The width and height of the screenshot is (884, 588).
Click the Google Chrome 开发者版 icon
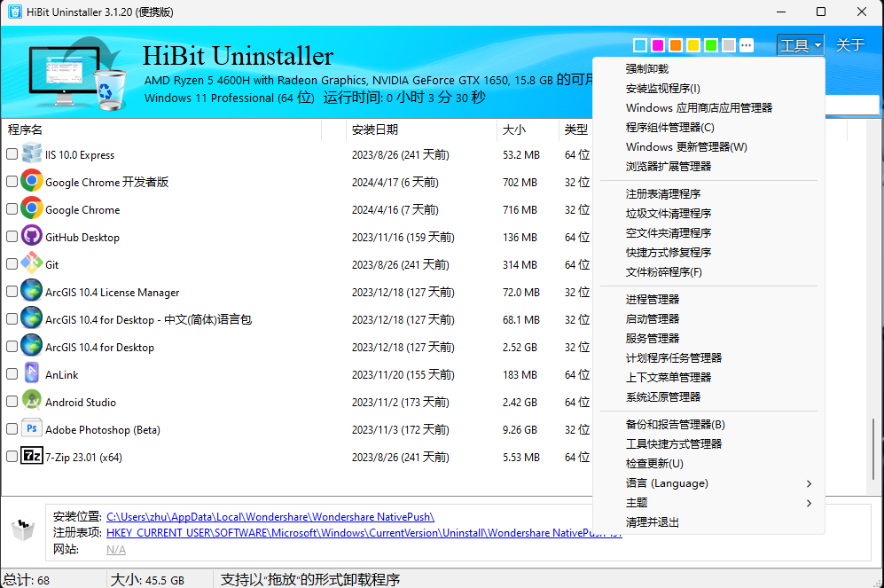tap(32, 181)
